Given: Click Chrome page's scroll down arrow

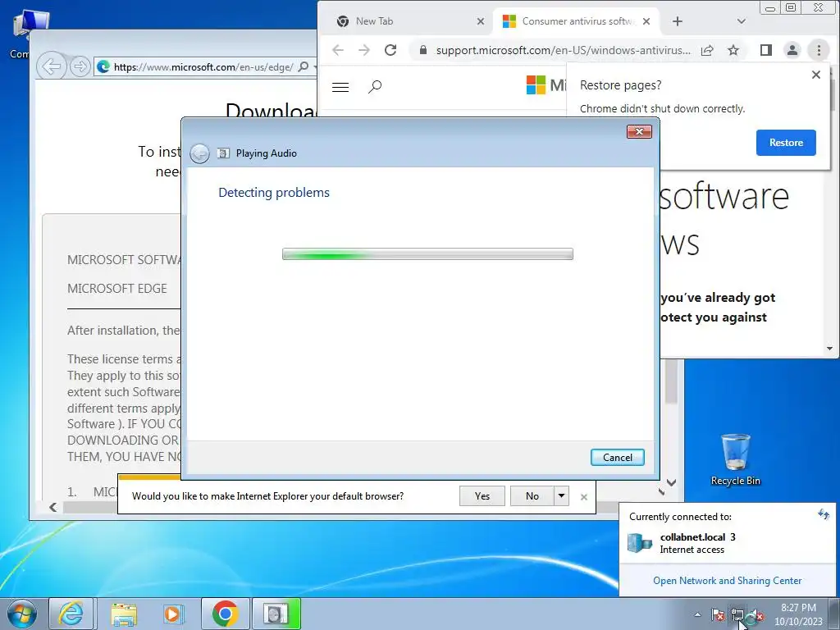Looking at the screenshot, I should tap(829, 349).
